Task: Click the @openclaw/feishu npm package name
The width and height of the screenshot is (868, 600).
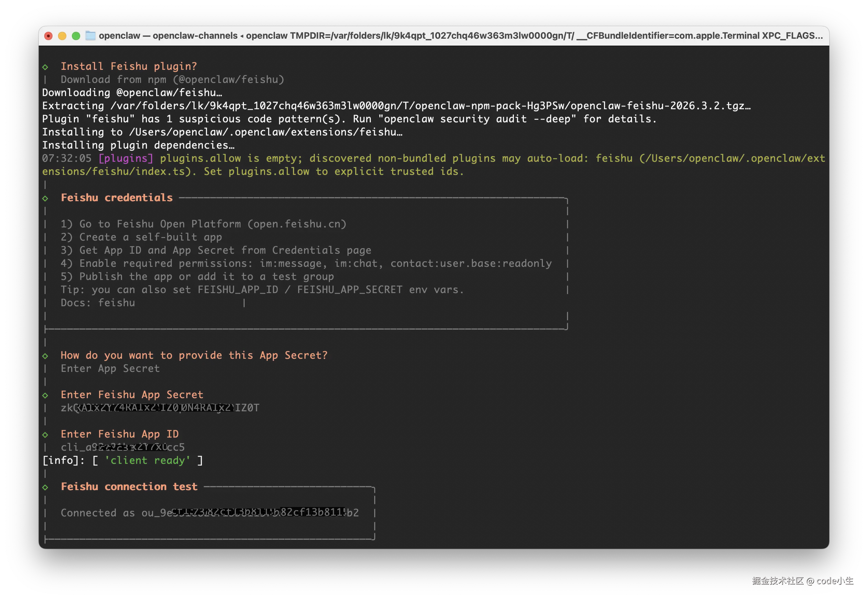Action: pos(228,79)
